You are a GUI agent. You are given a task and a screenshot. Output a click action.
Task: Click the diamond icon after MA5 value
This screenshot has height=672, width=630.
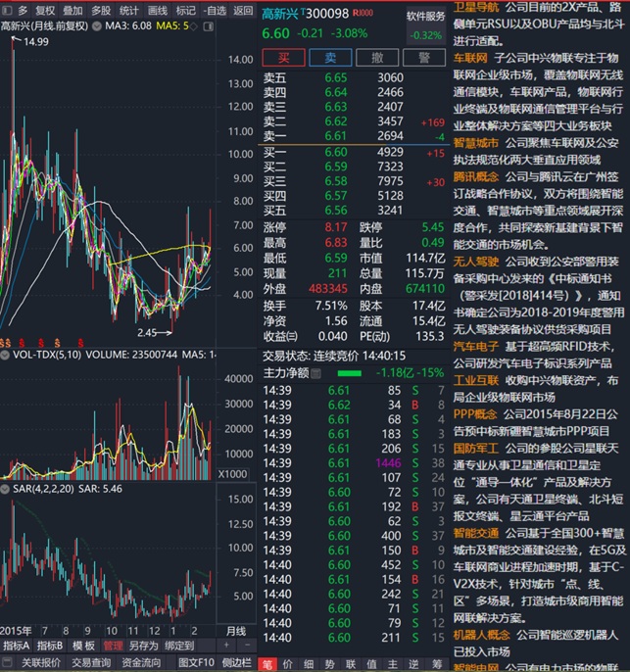194,26
